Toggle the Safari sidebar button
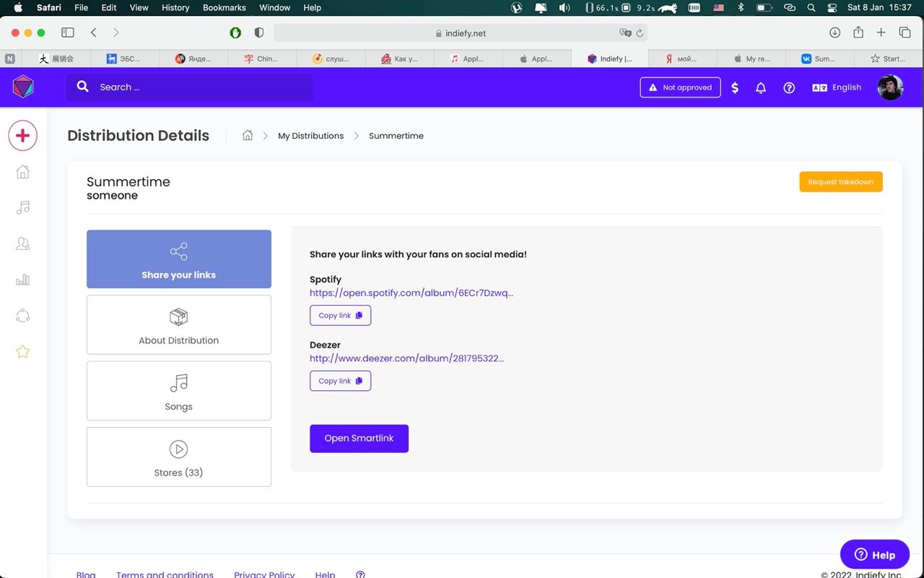This screenshot has height=578, width=924. click(68, 33)
